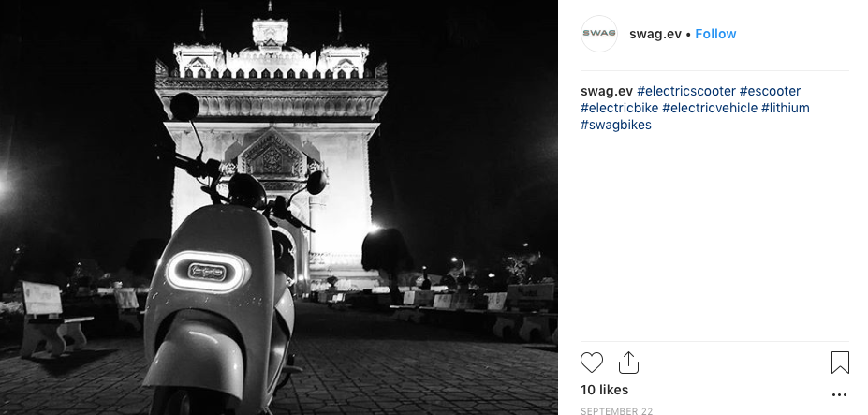View who liked via 10 likes
The image size is (868, 415).
[605, 390]
